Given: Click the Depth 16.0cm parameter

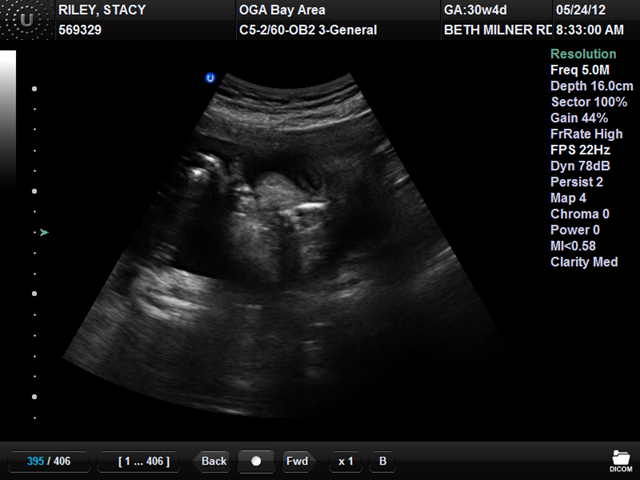Looking at the screenshot, I should pos(591,86).
